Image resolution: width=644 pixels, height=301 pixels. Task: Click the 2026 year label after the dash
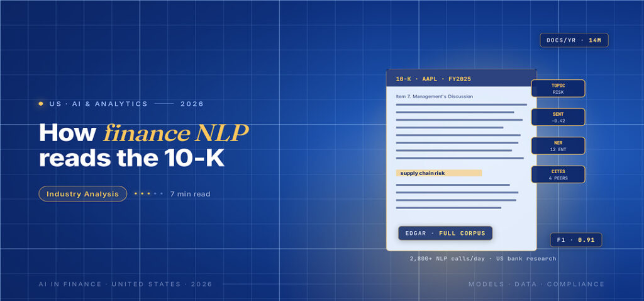click(192, 104)
